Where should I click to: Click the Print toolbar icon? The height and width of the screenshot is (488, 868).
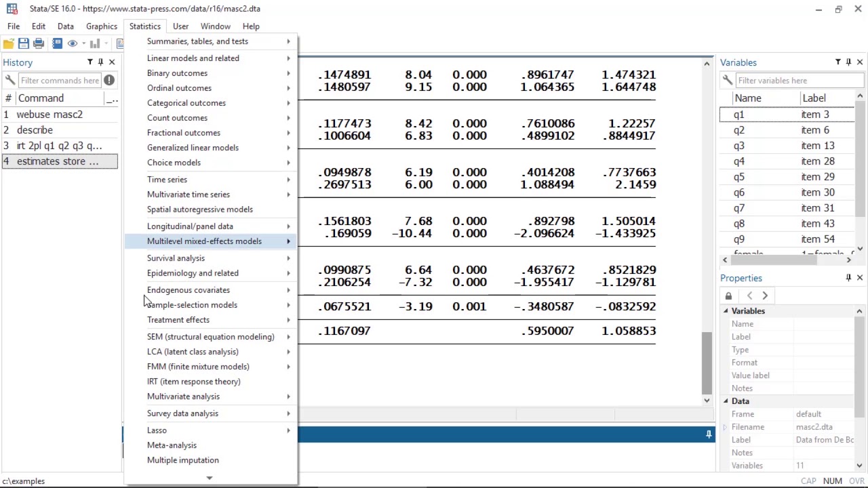coord(39,43)
